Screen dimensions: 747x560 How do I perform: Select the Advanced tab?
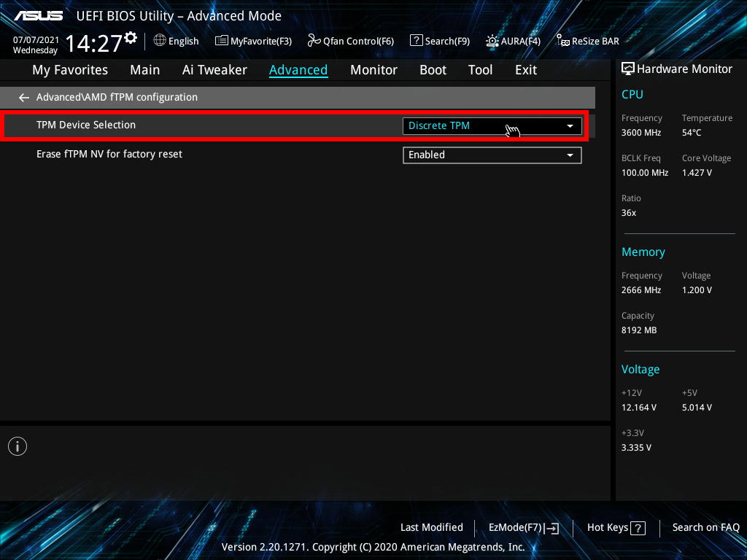tap(298, 70)
